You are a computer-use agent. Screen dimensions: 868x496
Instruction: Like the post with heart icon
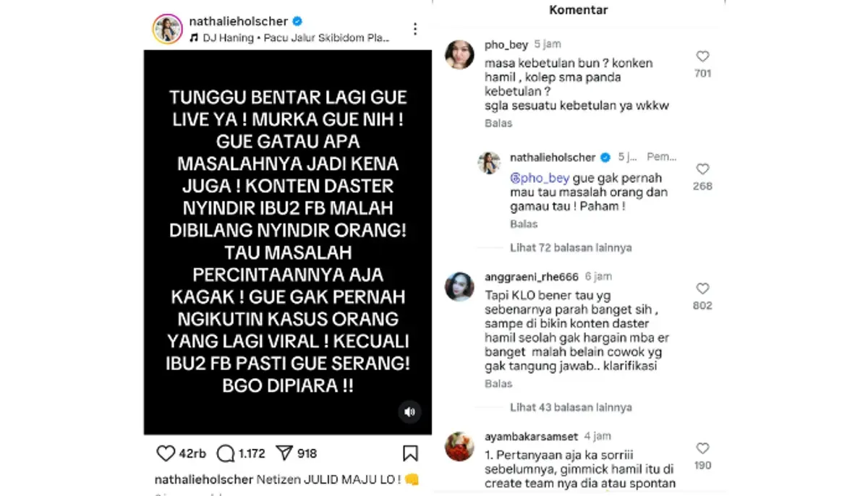pyautogui.click(x=166, y=453)
